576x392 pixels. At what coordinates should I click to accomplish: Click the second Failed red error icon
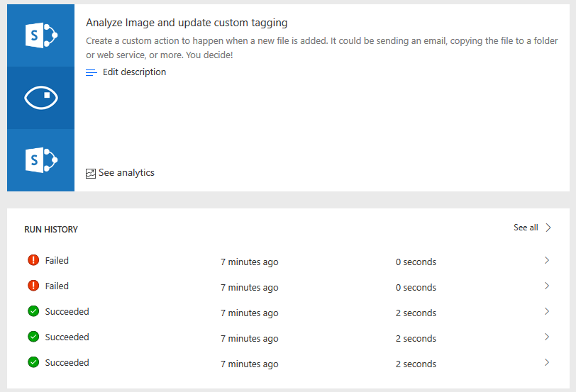pos(33,286)
